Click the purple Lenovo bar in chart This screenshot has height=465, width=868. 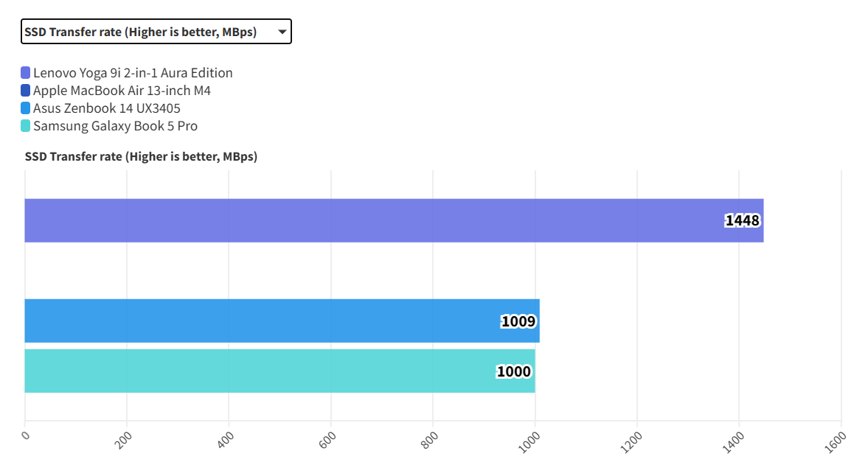[369, 220]
